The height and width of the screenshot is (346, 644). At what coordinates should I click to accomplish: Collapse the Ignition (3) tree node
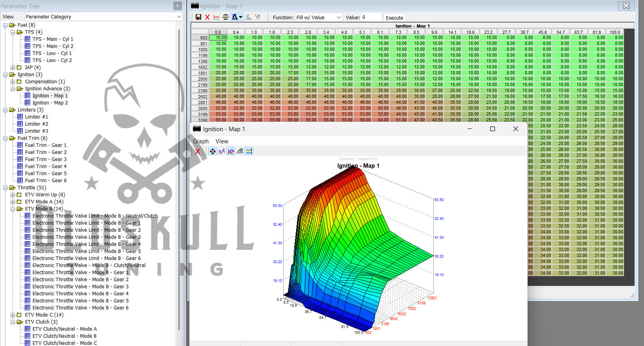coord(5,74)
